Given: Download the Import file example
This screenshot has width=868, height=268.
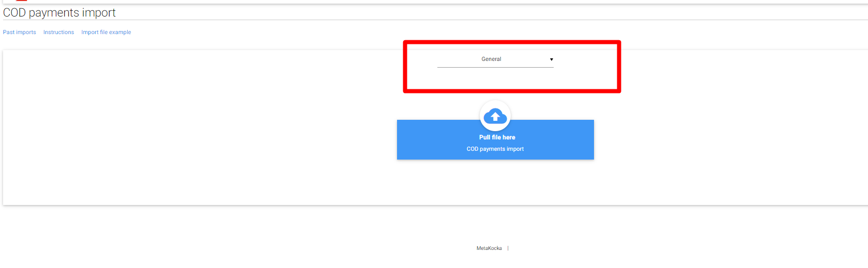Looking at the screenshot, I should pos(106,32).
